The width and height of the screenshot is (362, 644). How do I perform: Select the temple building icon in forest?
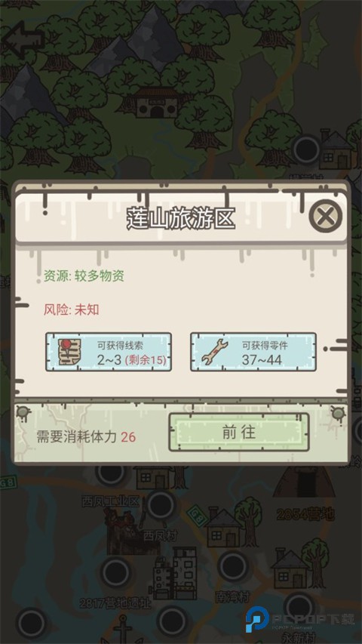(157, 102)
